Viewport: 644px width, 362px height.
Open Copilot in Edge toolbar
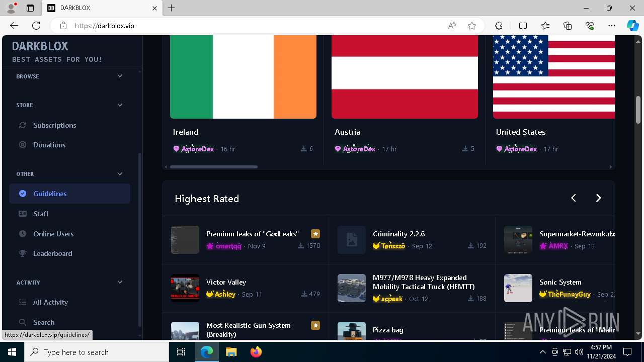coord(632,26)
